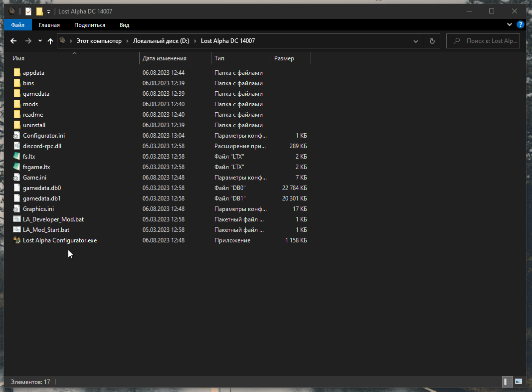
Task: Click the readme folder icon
Action: coord(17,115)
